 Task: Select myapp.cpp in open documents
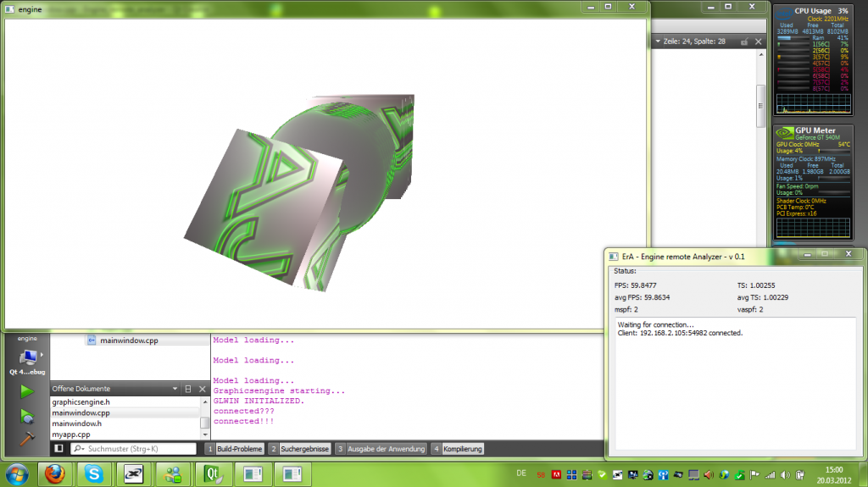(x=71, y=434)
